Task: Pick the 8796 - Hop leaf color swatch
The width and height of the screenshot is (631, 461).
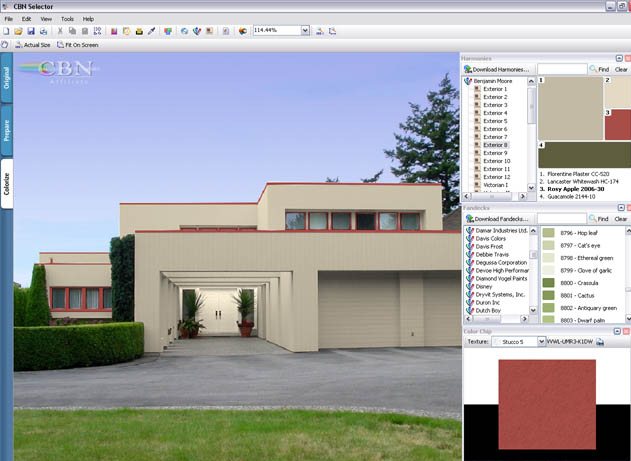Action: [x=549, y=233]
